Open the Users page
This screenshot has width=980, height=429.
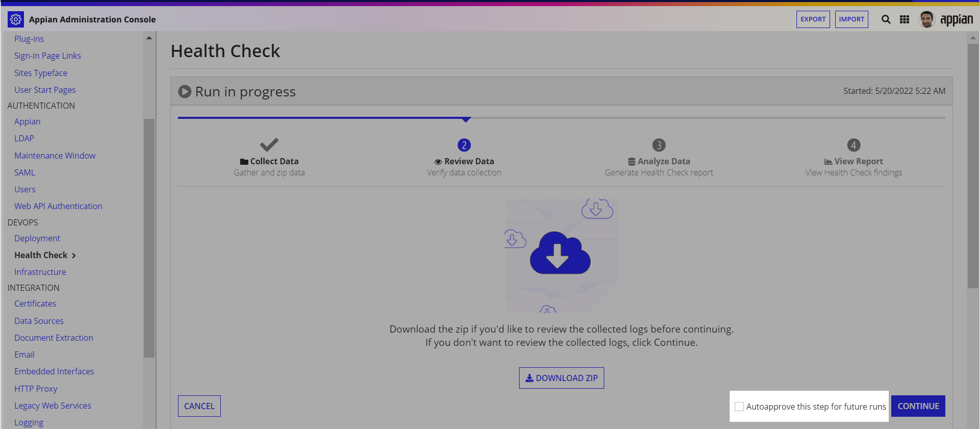pyautogui.click(x=25, y=189)
